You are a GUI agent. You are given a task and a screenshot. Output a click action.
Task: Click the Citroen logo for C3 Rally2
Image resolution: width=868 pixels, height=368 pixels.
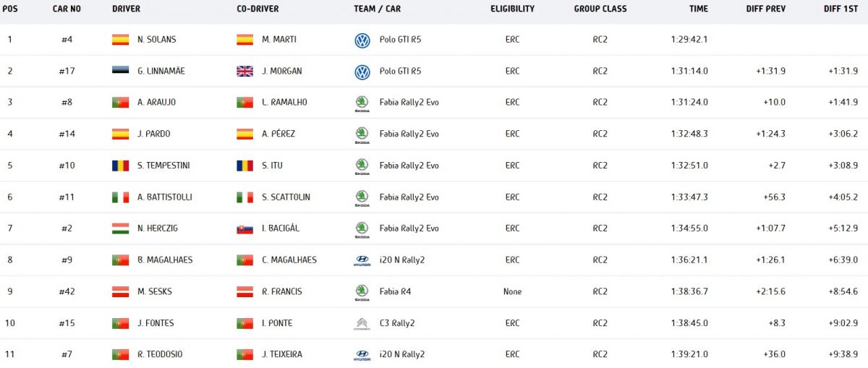[x=362, y=323]
